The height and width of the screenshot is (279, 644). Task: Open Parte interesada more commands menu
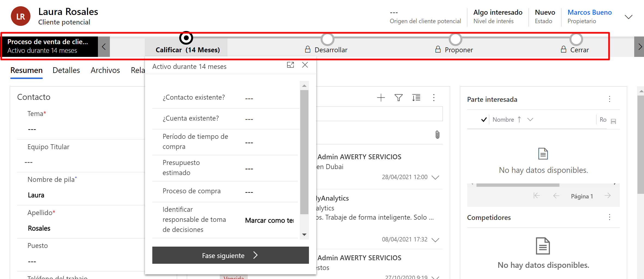tap(609, 99)
